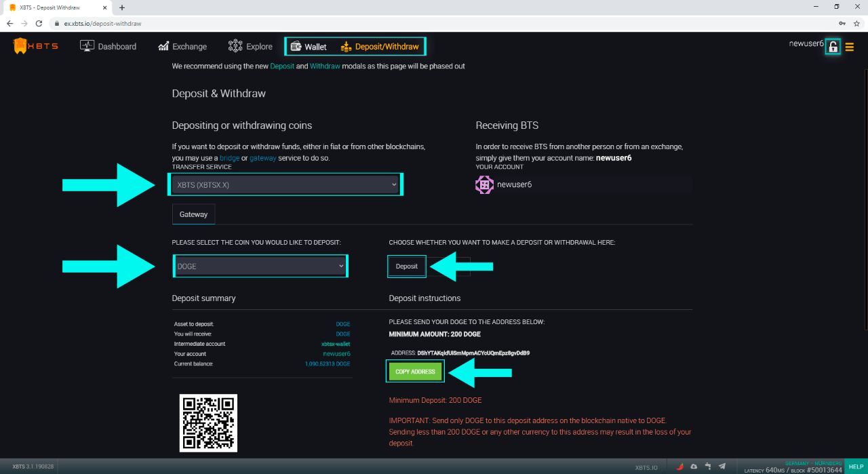
Task: Click the Receiving BTS heading
Action: [507, 125]
